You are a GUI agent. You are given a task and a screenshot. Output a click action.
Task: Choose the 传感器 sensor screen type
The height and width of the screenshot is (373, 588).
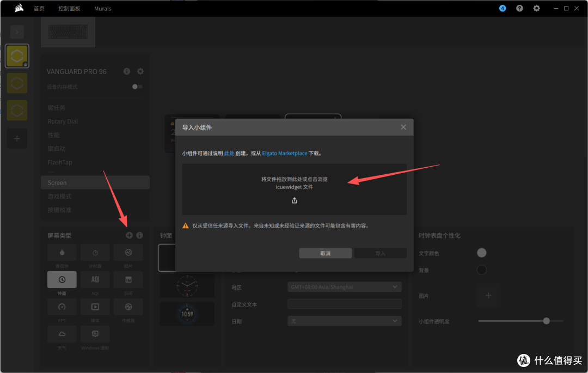pos(128,307)
